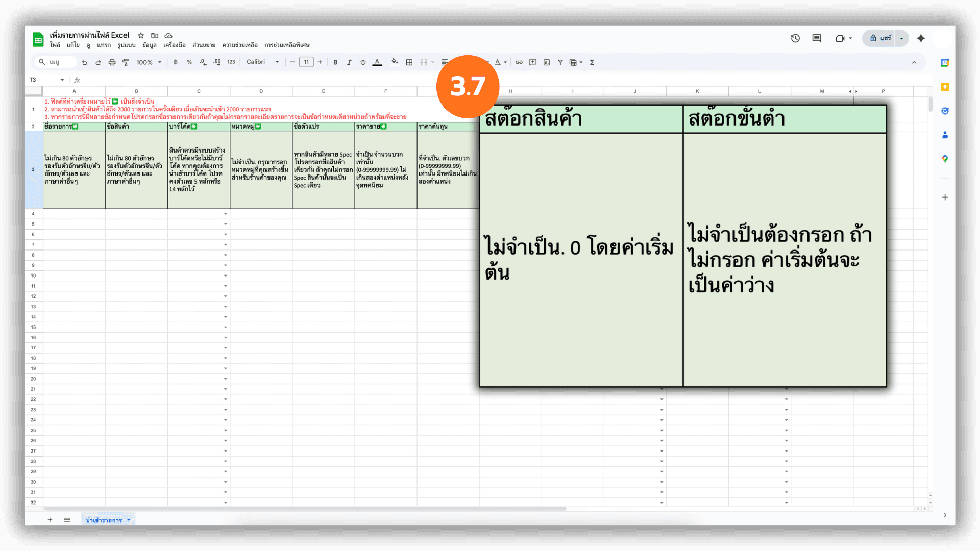Click the paint format tool
980x551 pixels.
pyautogui.click(x=126, y=62)
